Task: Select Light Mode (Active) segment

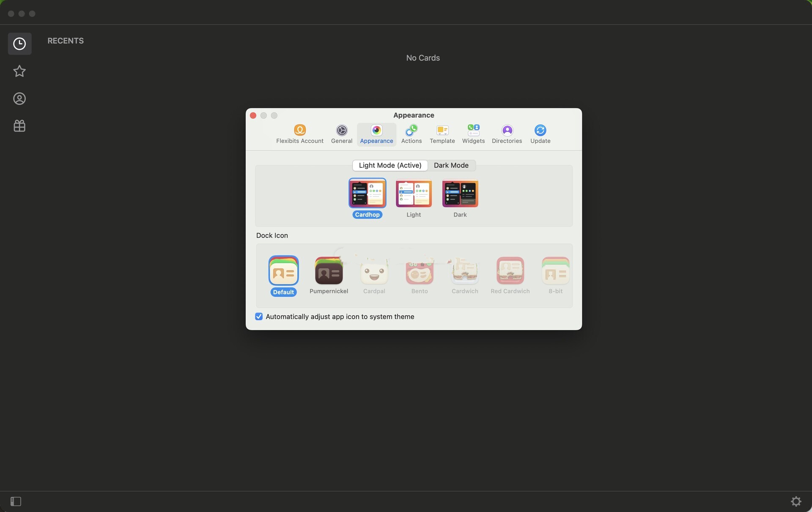Action: 390,165
